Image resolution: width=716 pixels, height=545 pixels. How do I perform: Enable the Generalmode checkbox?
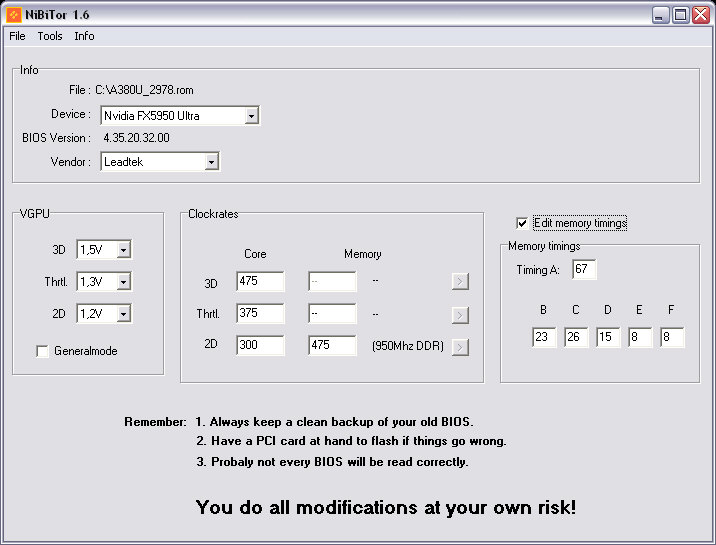coord(42,351)
